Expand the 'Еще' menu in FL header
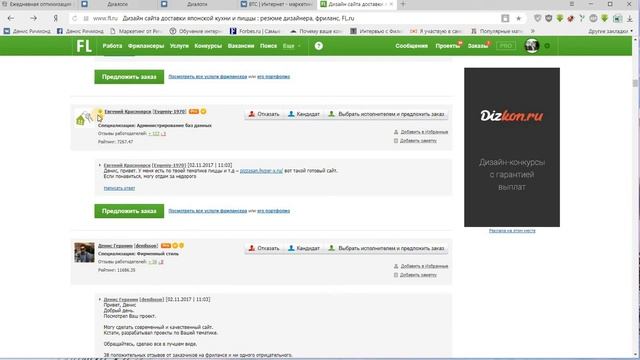Image resolution: width=640 pixels, height=360 pixels. [x=291, y=46]
